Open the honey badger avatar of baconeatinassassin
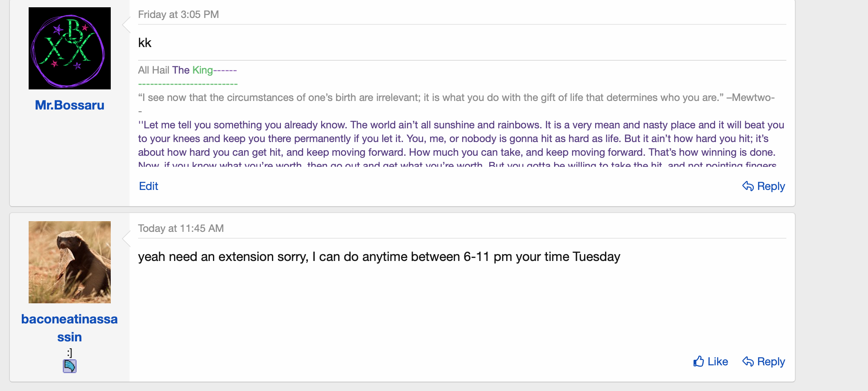The image size is (868, 391). point(70,262)
